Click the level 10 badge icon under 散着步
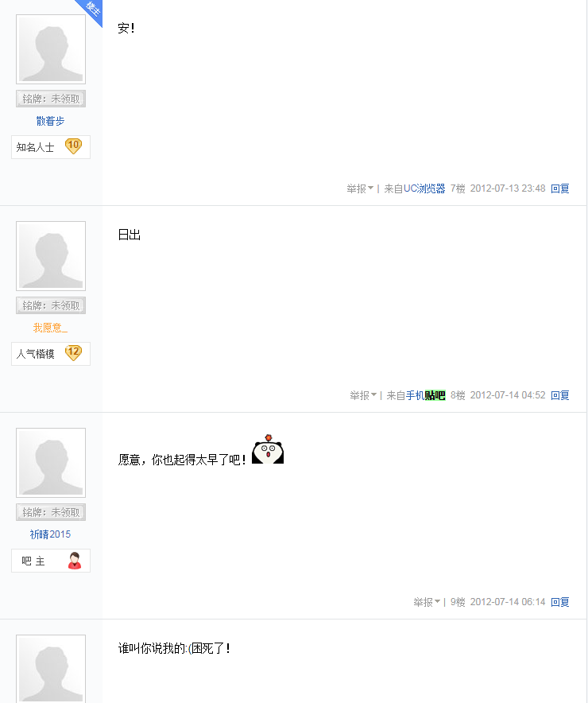The height and width of the screenshot is (703, 588). [73, 146]
